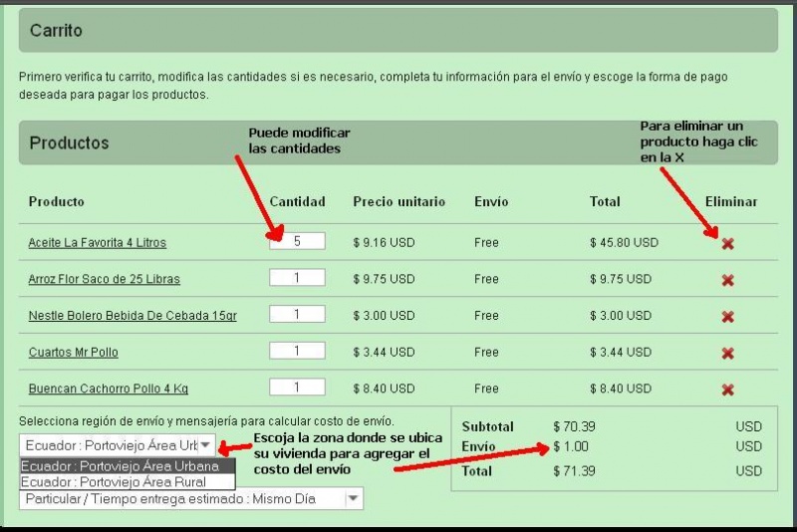
Task: Expand the Particular delivery time dropdown
Action: [x=190, y=499]
